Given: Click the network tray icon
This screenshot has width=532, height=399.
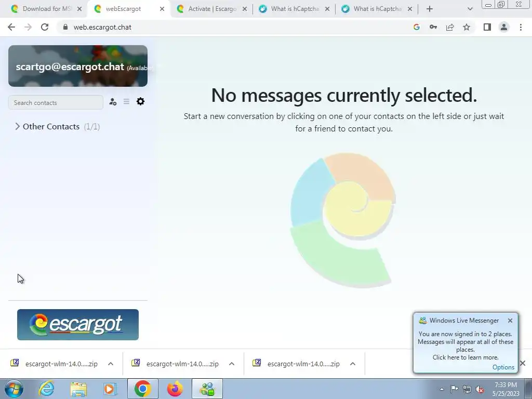Looking at the screenshot, I should [467, 389].
